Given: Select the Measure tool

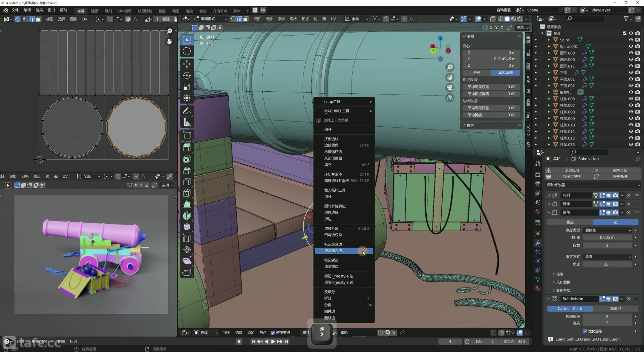Looking at the screenshot, I should point(187,122).
